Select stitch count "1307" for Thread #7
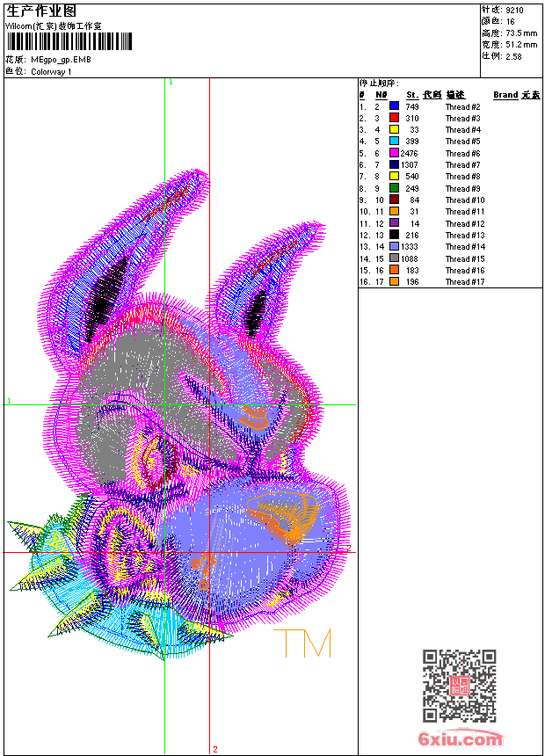This screenshot has height=756, width=545. (410, 165)
